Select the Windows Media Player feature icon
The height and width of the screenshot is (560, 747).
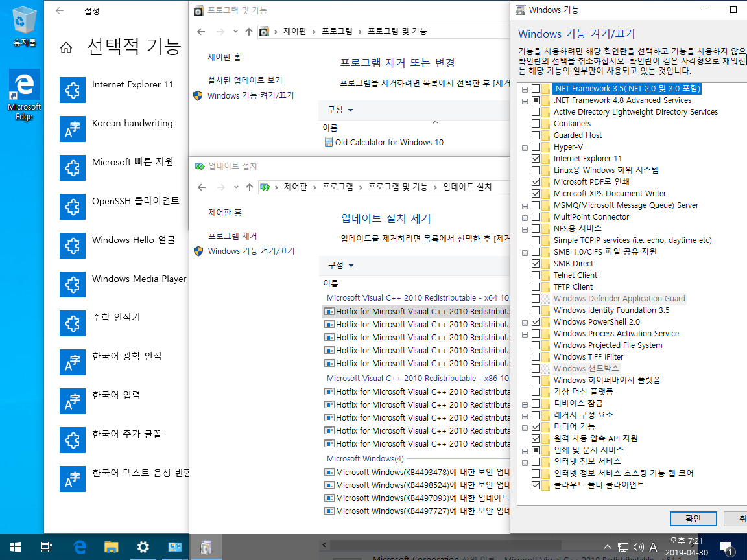73,285
